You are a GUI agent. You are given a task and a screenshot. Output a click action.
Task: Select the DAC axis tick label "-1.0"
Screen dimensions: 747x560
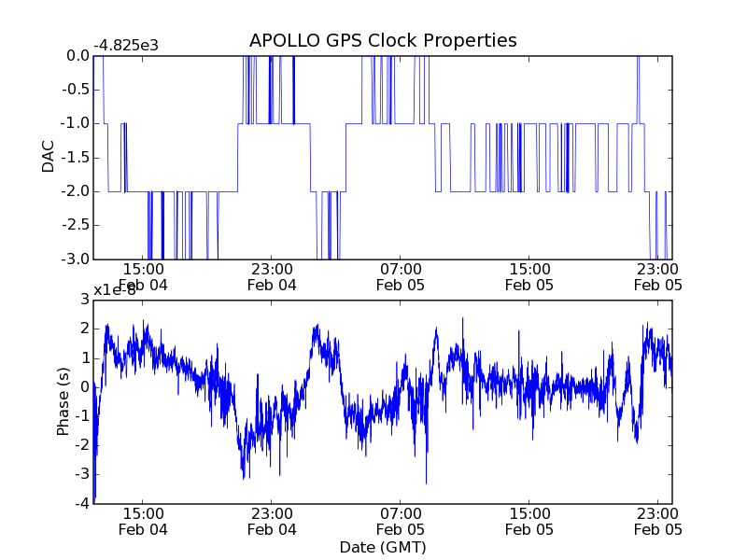[76, 124]
